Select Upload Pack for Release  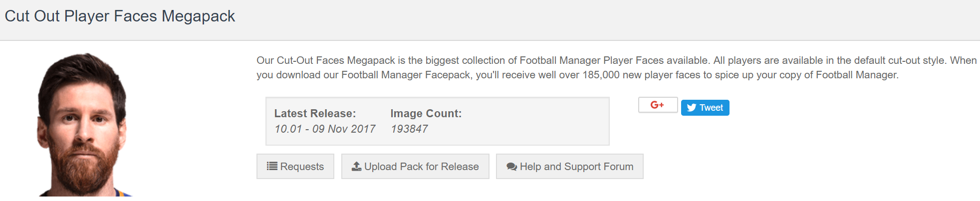click(x=415, y=167)
